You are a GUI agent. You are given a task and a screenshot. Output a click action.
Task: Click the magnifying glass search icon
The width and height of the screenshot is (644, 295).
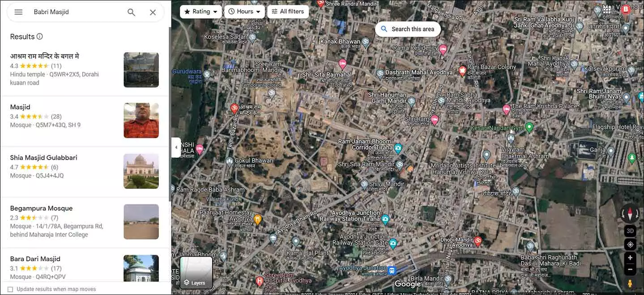coord(131,12)
